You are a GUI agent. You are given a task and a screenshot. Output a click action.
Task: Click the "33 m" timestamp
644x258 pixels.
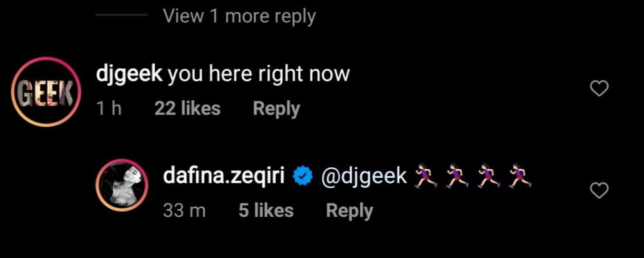[x=183, y=210]
